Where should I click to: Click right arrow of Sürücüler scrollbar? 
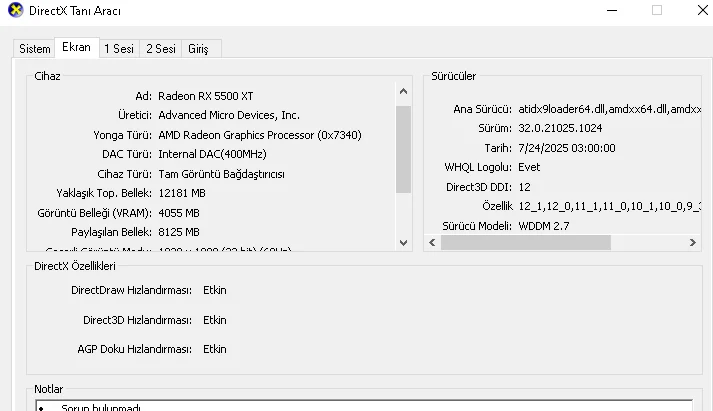point(694,243)
